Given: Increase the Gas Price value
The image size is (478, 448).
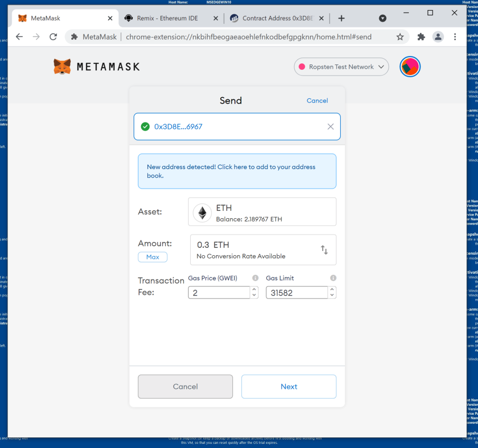Looking at the screenshot, I should [x=254, y=290].
